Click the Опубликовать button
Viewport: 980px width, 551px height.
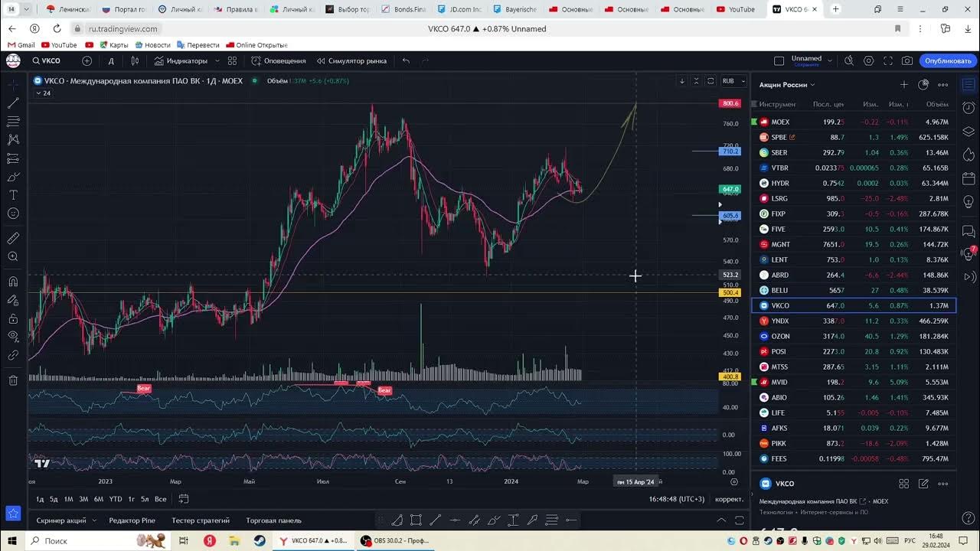[x=948, y=60]
